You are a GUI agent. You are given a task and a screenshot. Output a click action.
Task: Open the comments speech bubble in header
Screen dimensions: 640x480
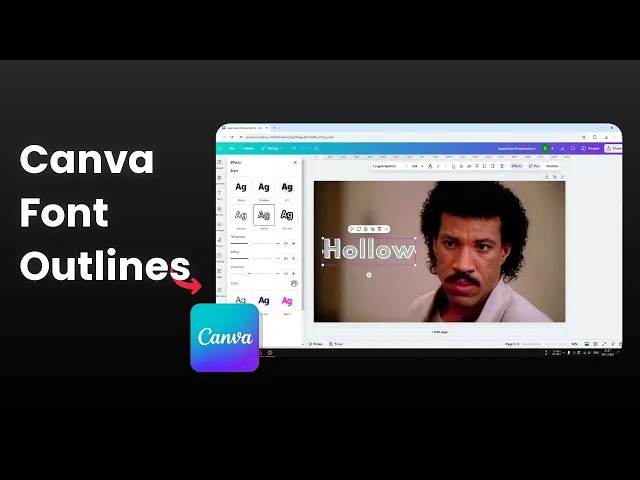tap(573, 149)
